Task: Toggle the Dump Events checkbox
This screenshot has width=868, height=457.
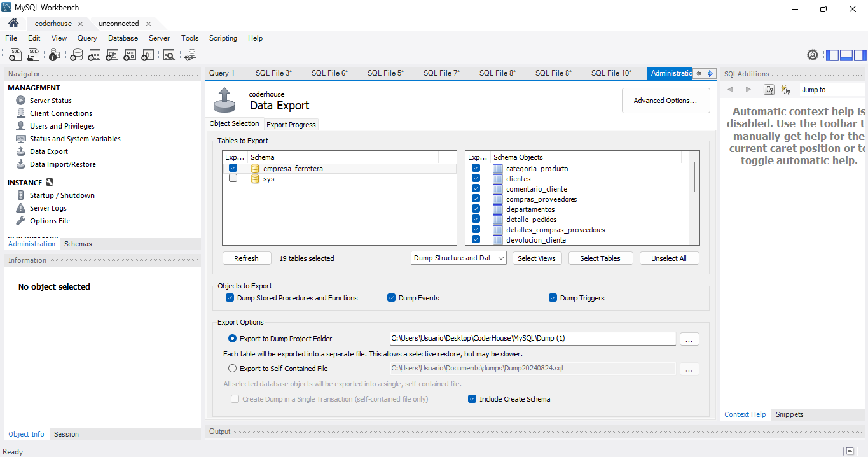Action: pos(391,298)
